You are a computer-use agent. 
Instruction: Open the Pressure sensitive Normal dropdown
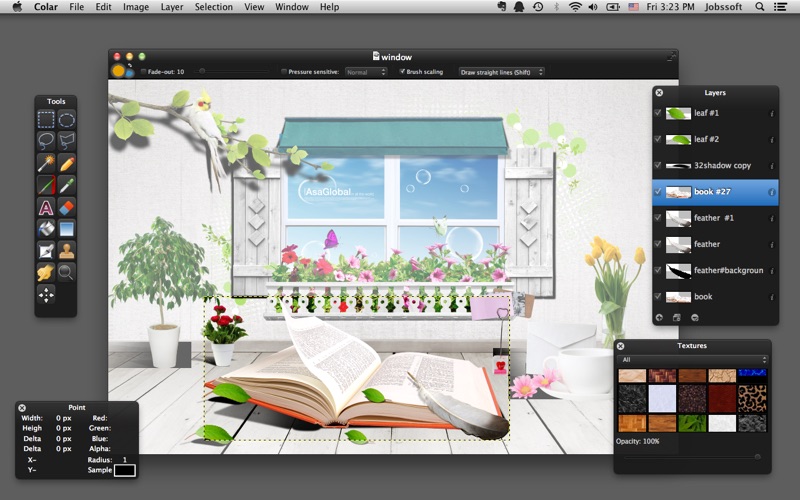pos(366,72)
